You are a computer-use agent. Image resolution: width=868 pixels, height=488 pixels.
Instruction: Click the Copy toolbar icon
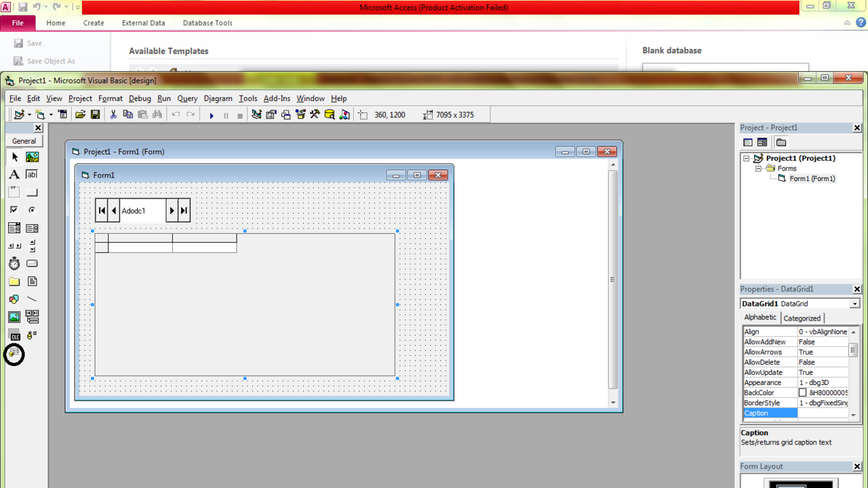coord(127,115)
